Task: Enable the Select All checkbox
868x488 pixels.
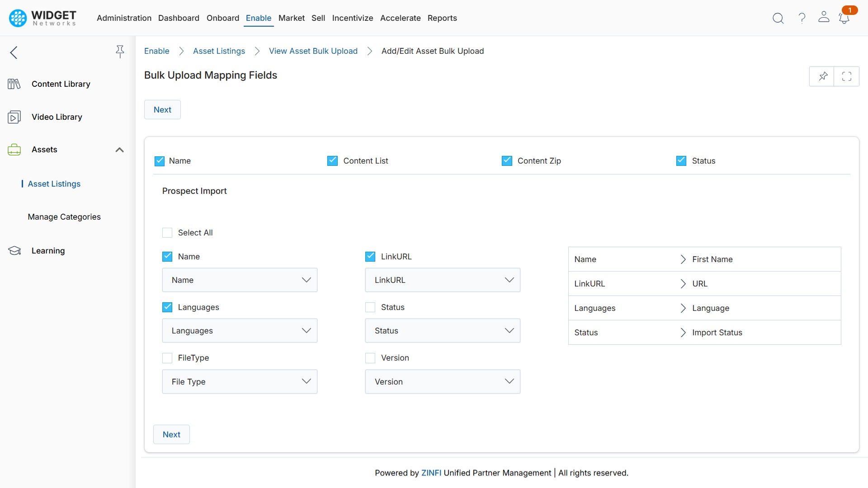Action: (x=167, y=232)
